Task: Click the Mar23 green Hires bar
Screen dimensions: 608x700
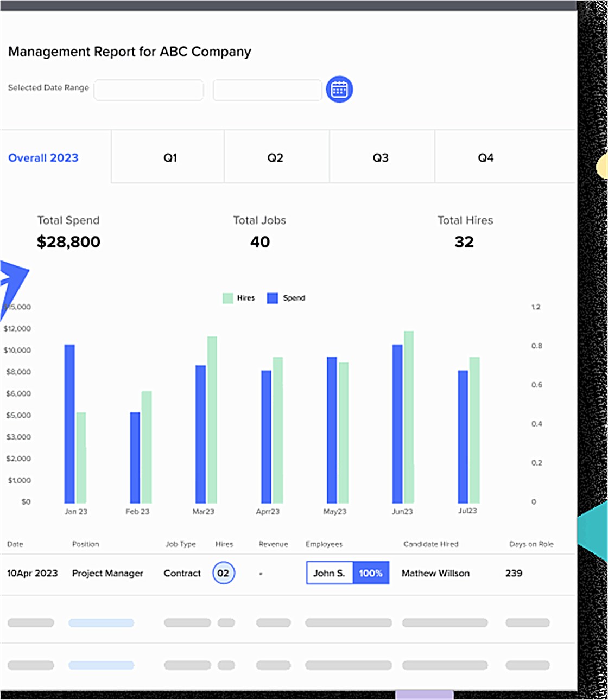Action: pos(212,420)
